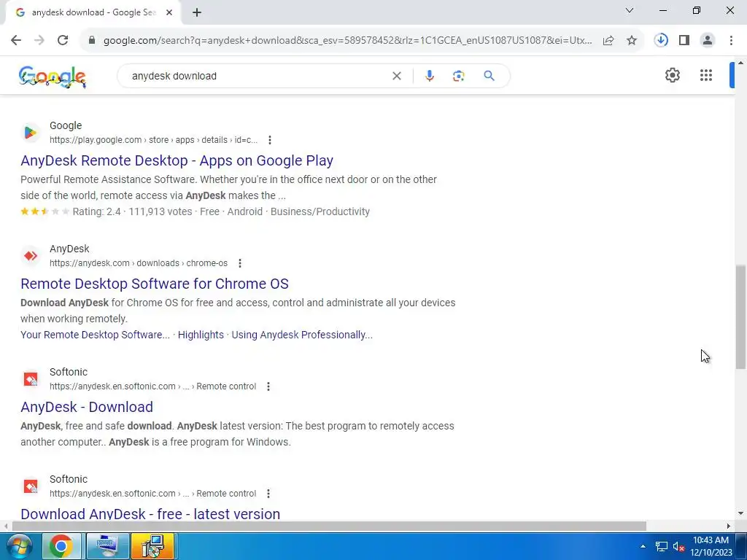
Task: Open the Chrome profile avatar
Action: [x=708, y=41]
